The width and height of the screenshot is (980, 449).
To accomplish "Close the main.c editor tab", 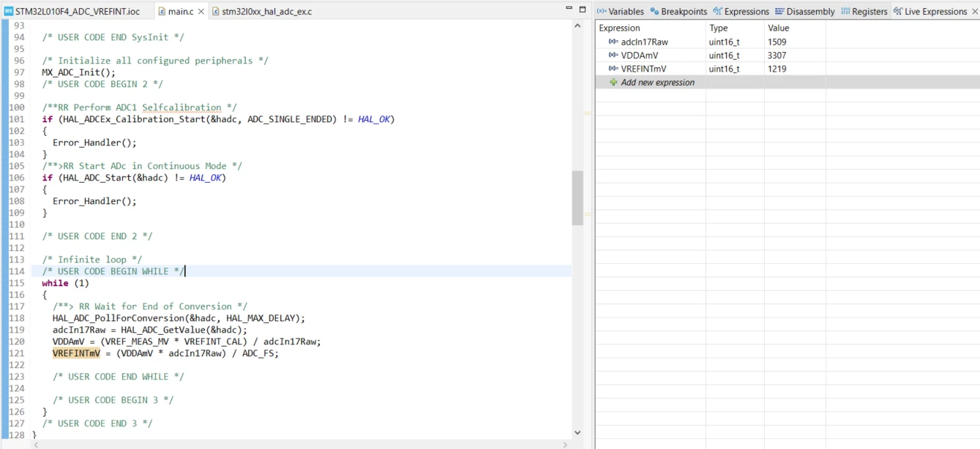I will pos(201,12).
